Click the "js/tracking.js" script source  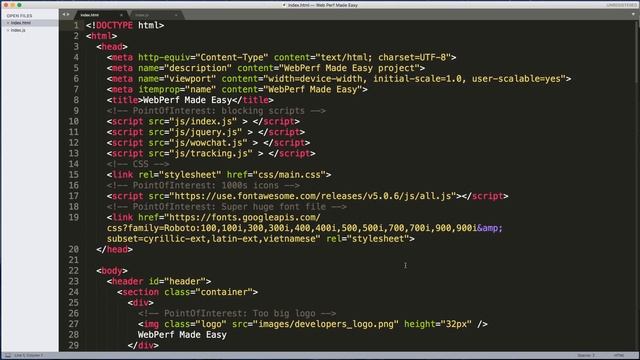[211, 153]
